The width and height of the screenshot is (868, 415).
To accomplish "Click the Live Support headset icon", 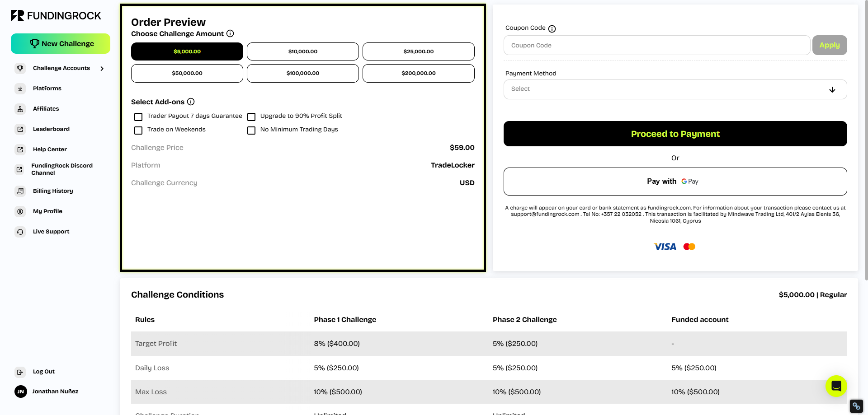I will [x=20, y=232].
